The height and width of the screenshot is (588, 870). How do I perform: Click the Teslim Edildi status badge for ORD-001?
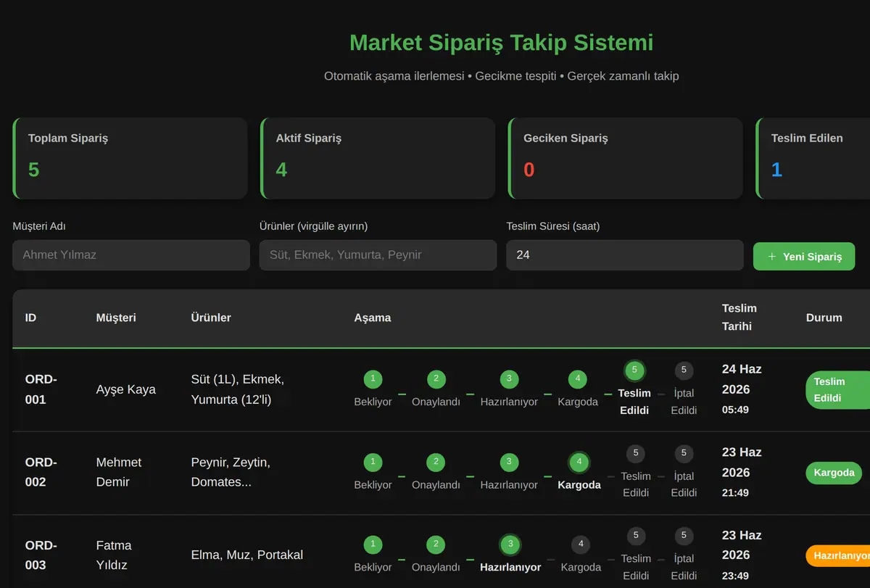point(837,390)
